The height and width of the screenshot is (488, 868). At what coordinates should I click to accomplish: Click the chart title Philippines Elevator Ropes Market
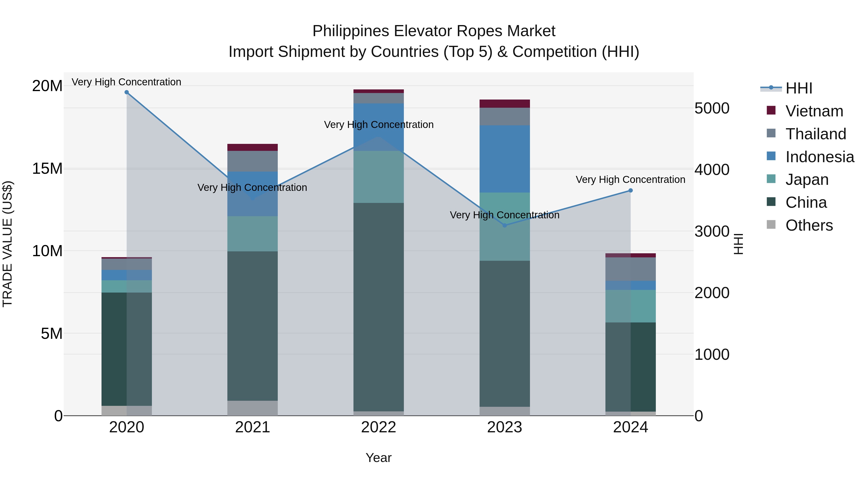[434, 31]
